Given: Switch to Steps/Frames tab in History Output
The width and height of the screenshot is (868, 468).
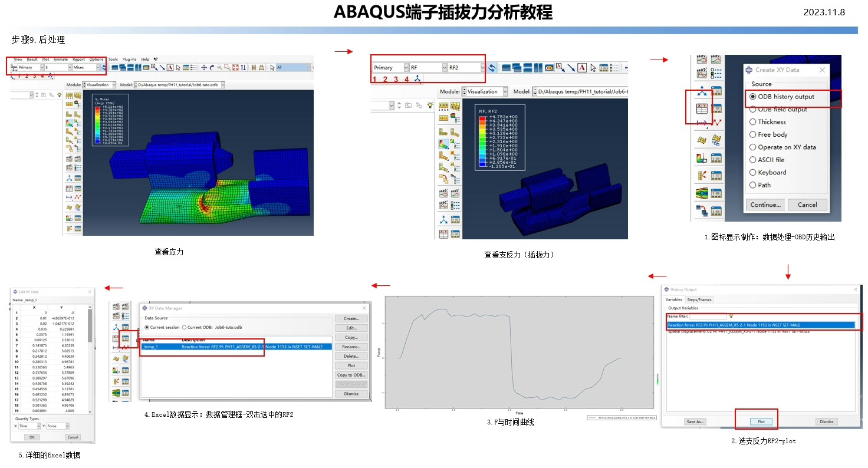Looking at the screenshot, I should click(700, 299).
